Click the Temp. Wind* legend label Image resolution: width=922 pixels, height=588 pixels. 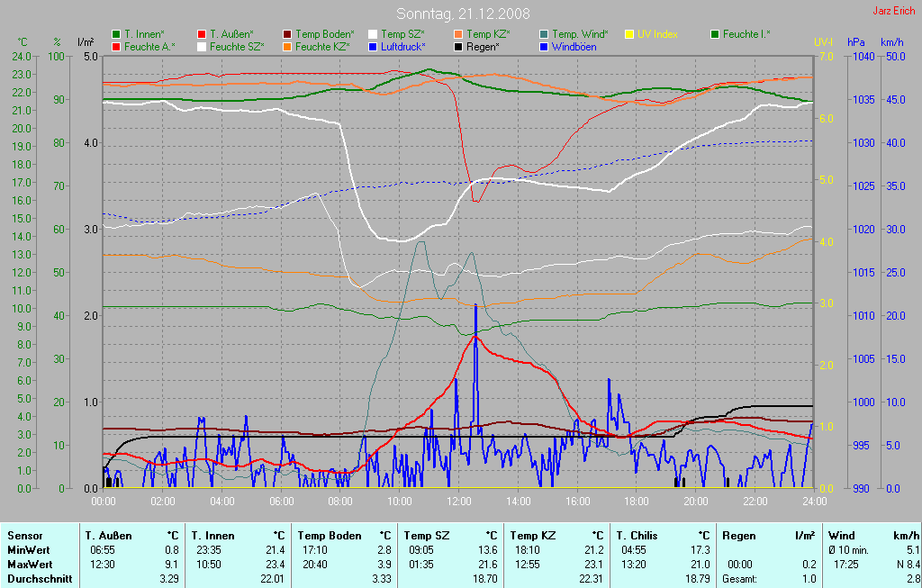[581, 34]
